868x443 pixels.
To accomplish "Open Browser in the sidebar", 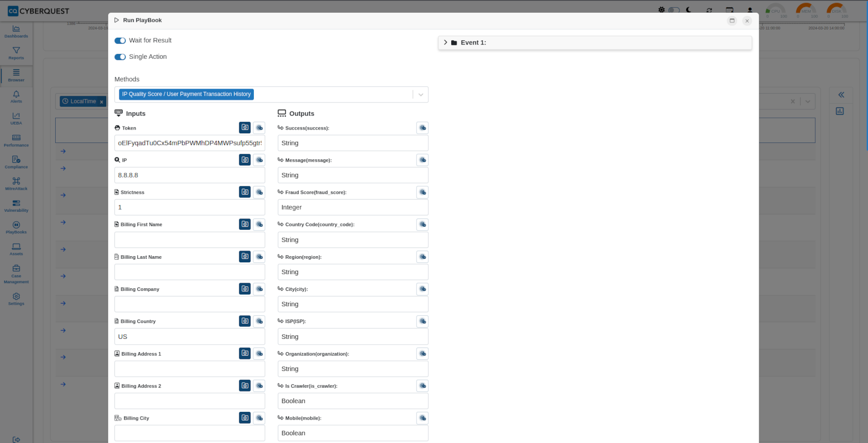I will [16, 76].
